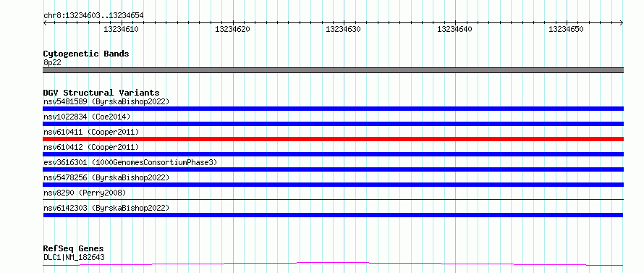
Task: Open the nsv8290 (Perry2008) variant label
Action: 85,193
